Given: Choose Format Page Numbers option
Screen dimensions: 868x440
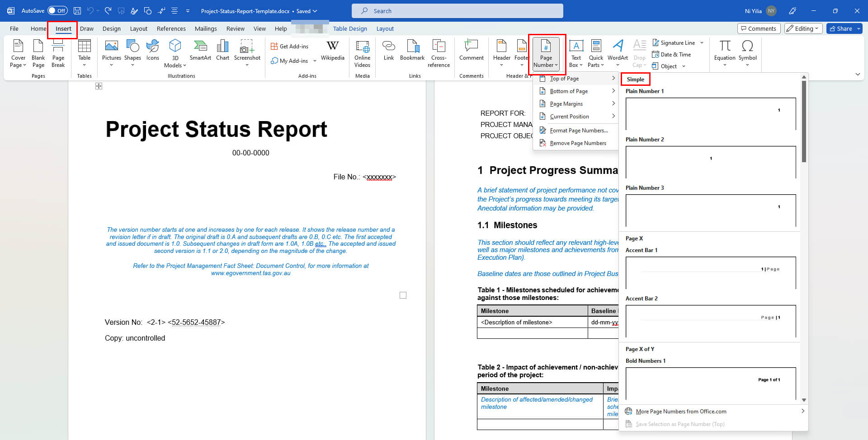Looking at the screenshot, I should [579, 130].
